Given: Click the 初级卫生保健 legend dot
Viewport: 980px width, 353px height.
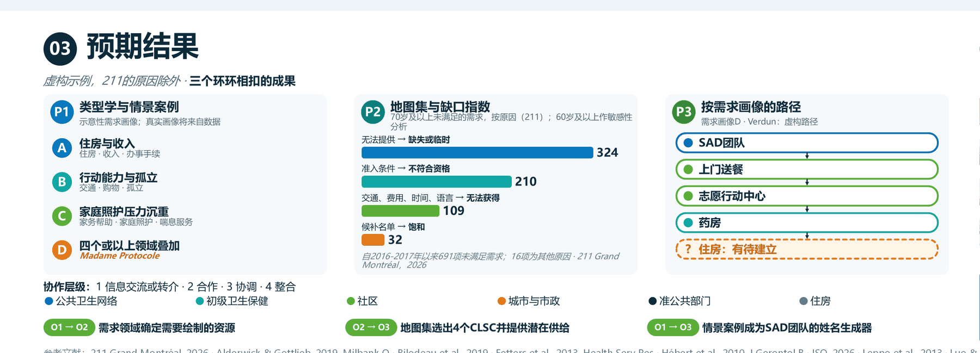Looking at the screenshot, I should coord(200,301).
